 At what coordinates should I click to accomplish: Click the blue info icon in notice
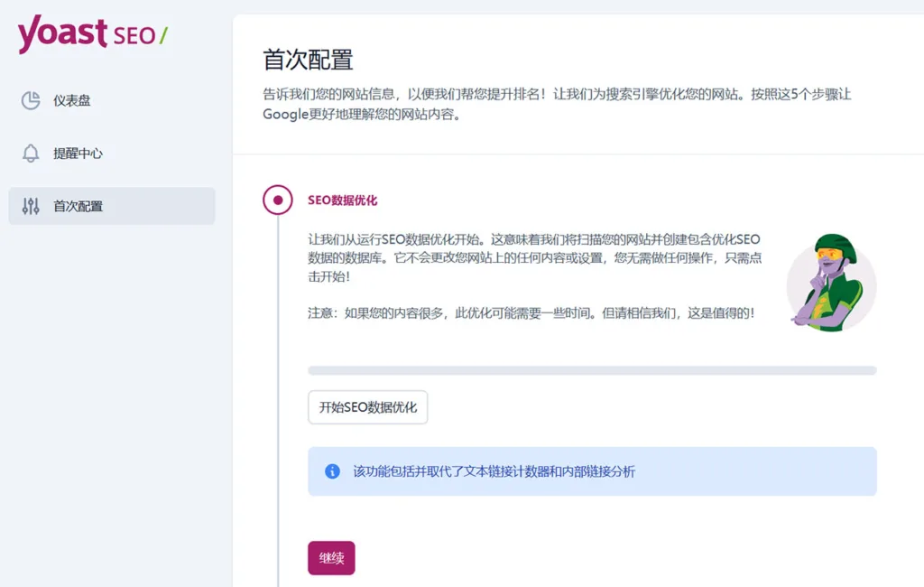point(332,471)
